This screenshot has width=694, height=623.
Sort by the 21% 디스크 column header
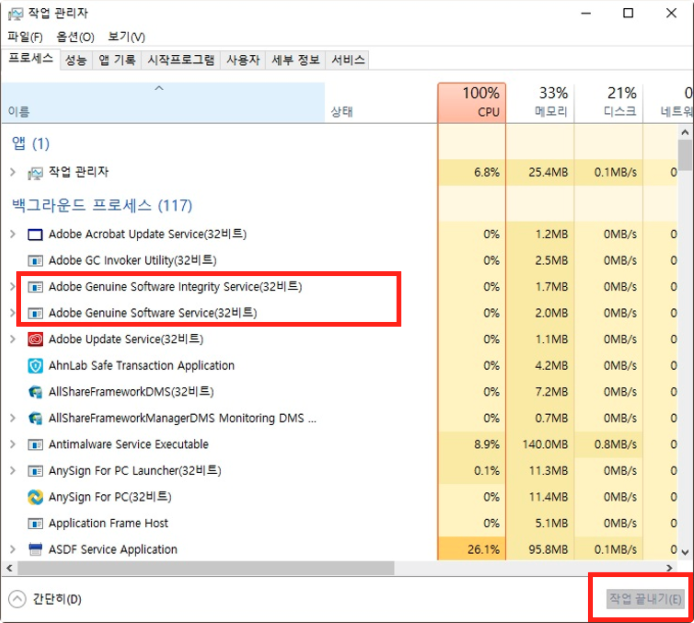click(x=608, y=103)
